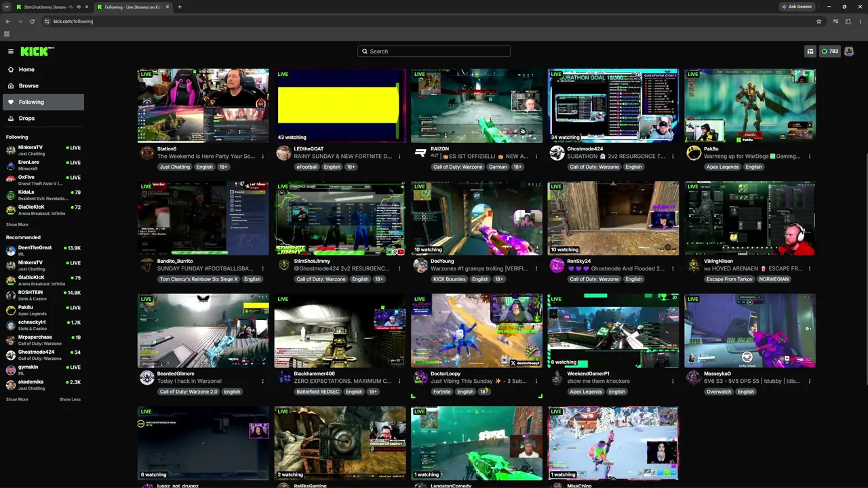Open Drops in the sidebar
The width and height of the screenshot is (868, 488).
[42, 119]
